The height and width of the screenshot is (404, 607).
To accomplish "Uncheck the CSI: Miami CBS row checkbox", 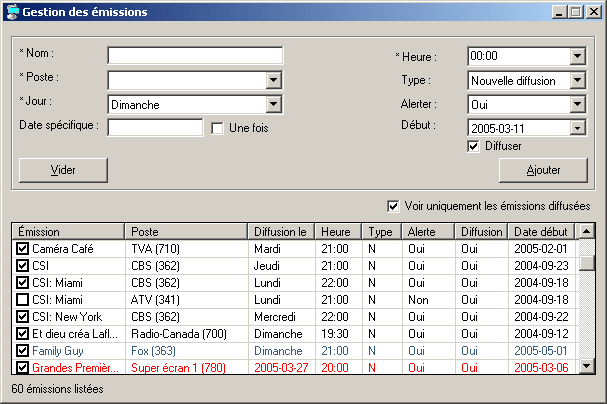I will point(22,282).
